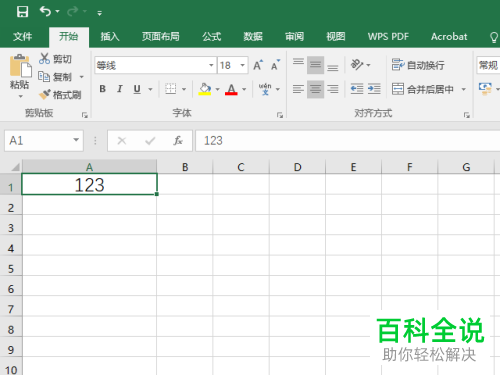Open the 字体 dialog launcher
This screenshot has width=500, height=375.
(280, 115)
